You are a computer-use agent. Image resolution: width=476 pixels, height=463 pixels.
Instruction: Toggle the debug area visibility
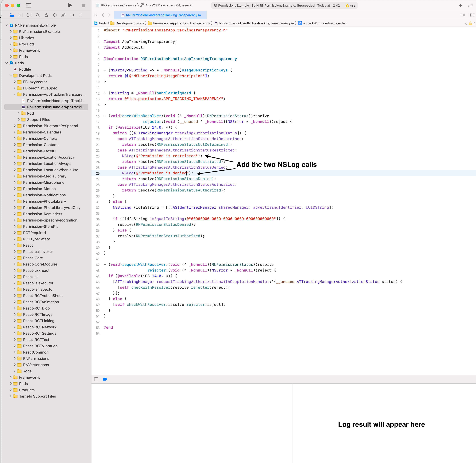point(96,379)
